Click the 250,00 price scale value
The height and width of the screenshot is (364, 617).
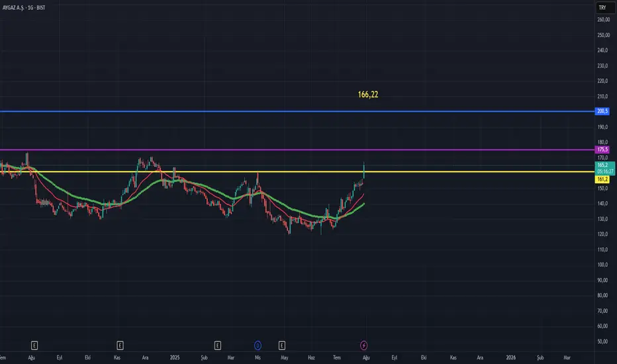point(603,36)
